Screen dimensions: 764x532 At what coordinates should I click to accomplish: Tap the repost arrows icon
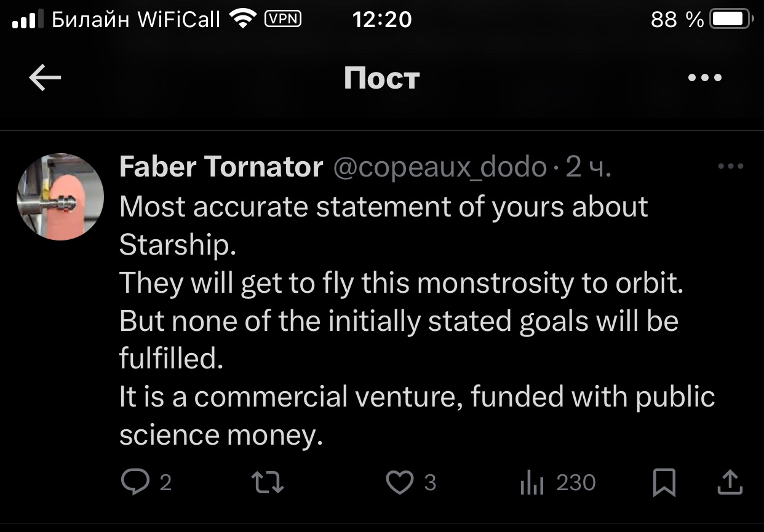coord(269,482)
